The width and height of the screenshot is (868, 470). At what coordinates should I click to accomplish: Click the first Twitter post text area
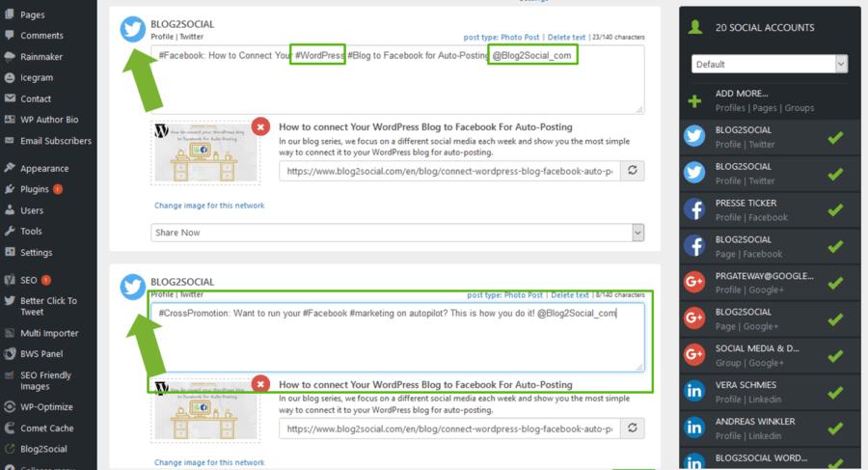(x=397, y=79)
